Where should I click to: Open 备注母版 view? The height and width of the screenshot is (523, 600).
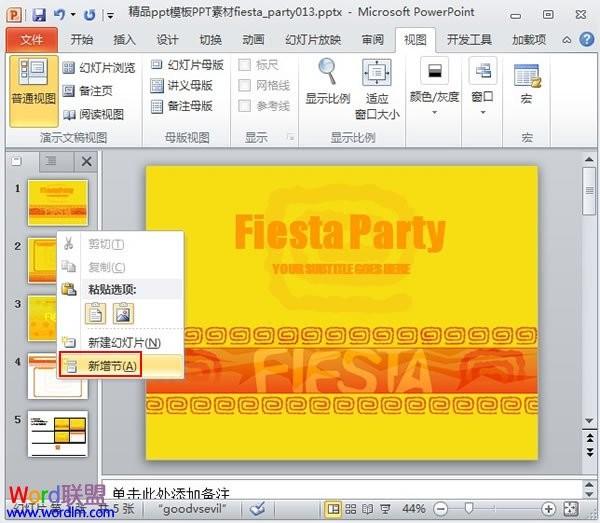pos(181,106)
